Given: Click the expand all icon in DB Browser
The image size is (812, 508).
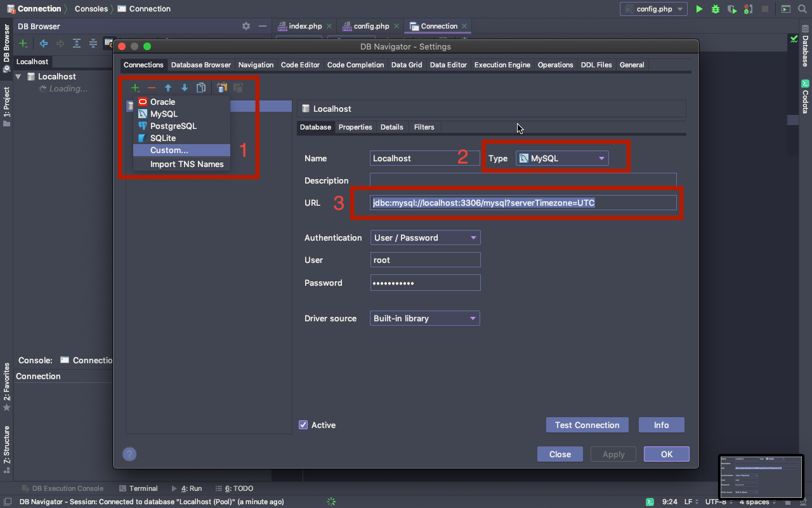Looking at the screenshot, I should 77,43.
